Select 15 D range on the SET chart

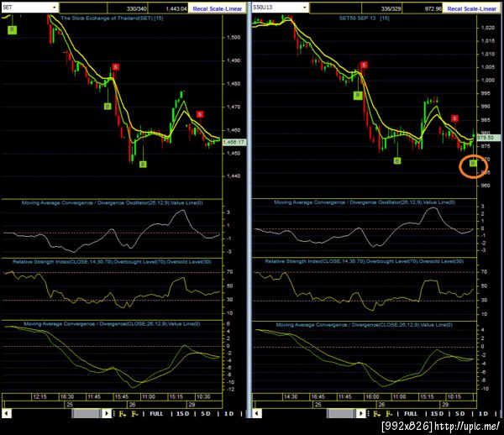tap(182, 414)
